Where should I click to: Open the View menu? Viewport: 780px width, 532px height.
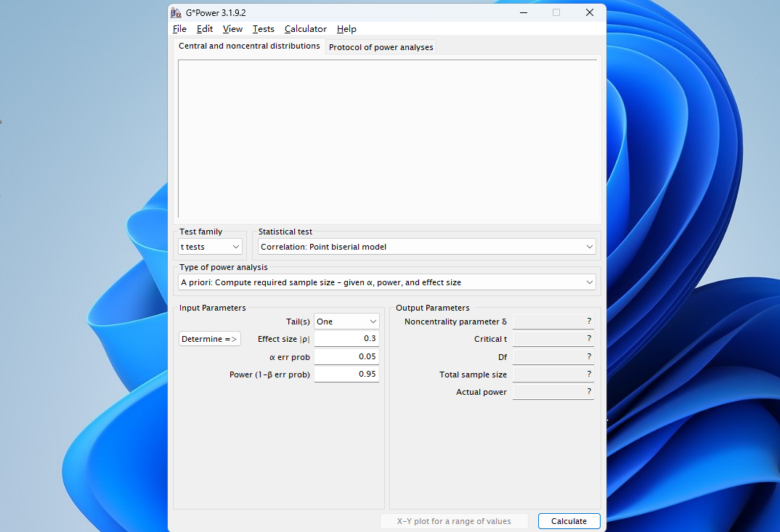point(232,29)
